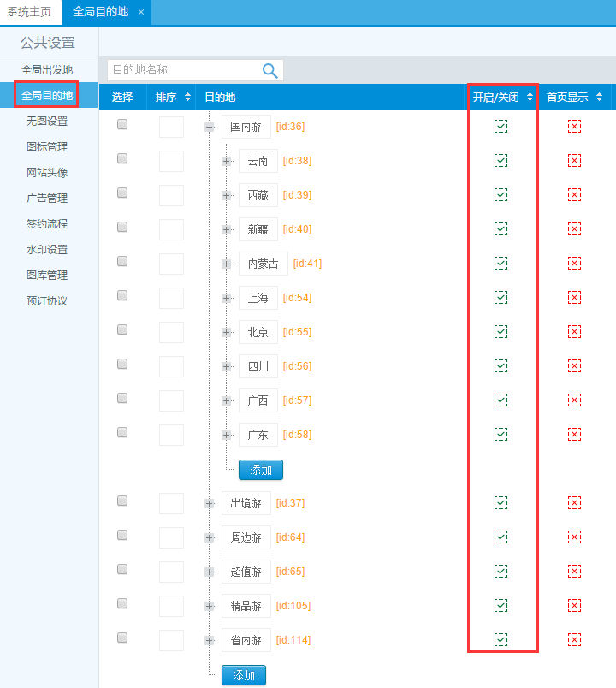This screenshot has height=688, width=616.
Task: Tick the checkbox for 精品游 row
Action: [x=122, y=603]
